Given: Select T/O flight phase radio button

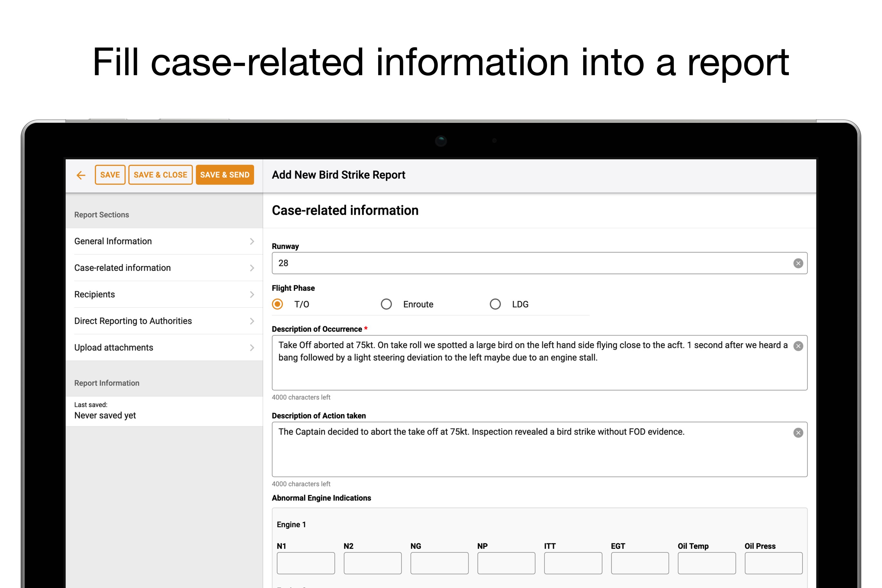Looking at the screenshot, I should coord(278,304).
